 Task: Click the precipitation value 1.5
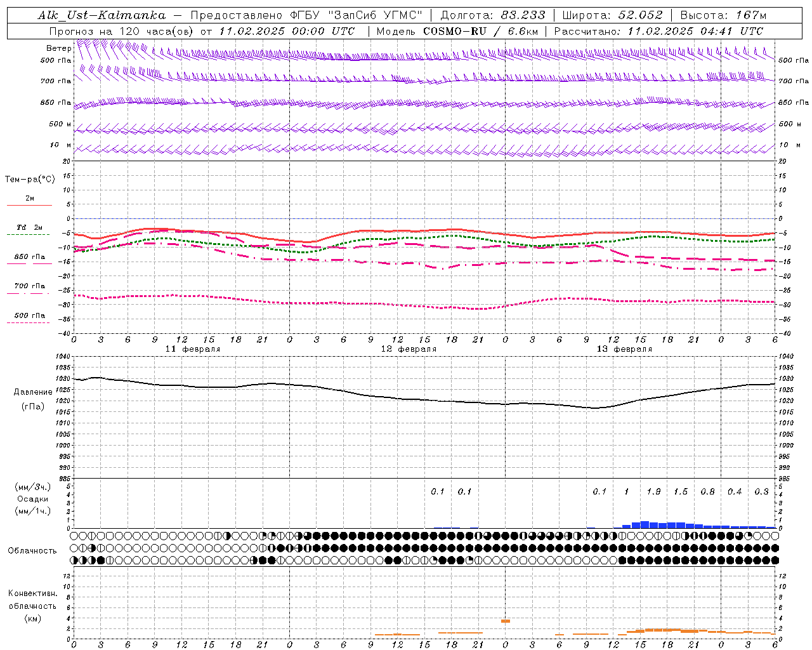(x=681, y=492)
